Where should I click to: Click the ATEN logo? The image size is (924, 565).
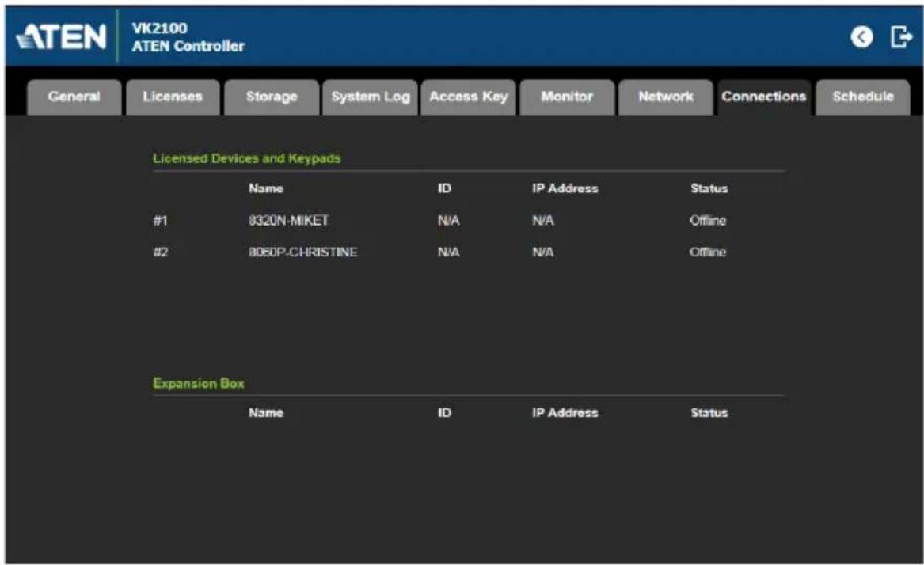point(61,36)
